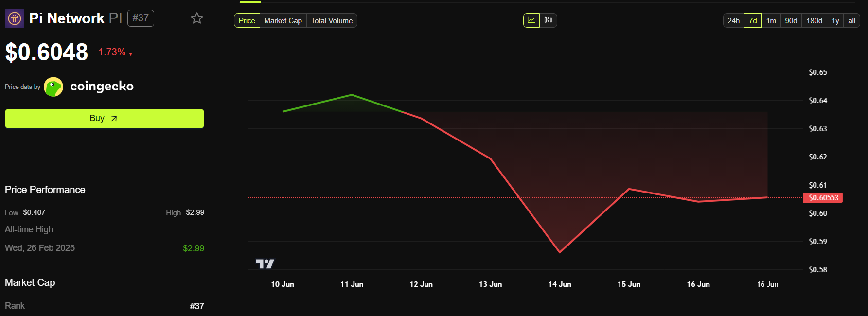Set chart range to all

point(852,20)
